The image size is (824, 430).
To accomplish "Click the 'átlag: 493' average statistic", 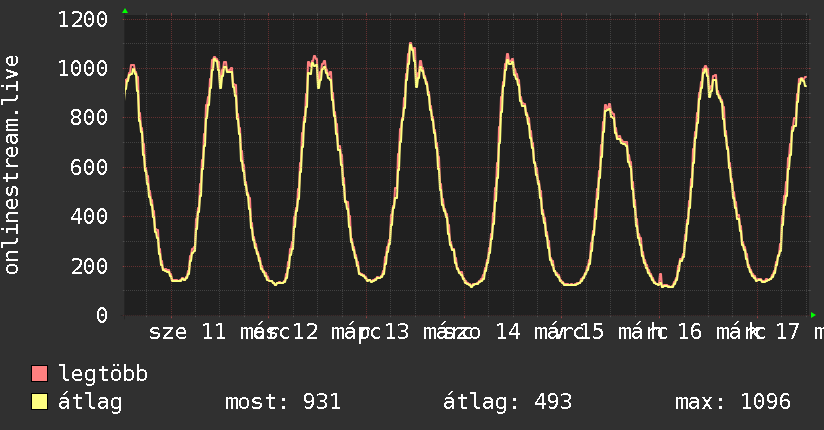I will [507, 402].
